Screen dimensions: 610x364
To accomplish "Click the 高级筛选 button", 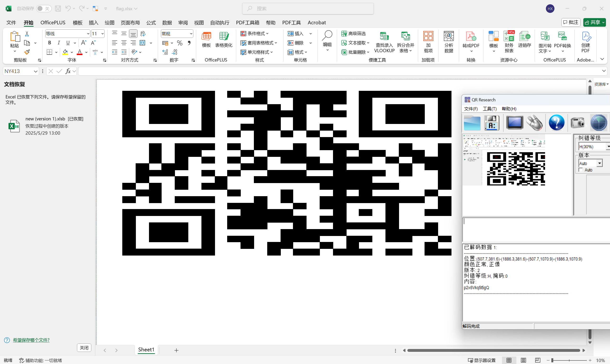I will point(354,33).
